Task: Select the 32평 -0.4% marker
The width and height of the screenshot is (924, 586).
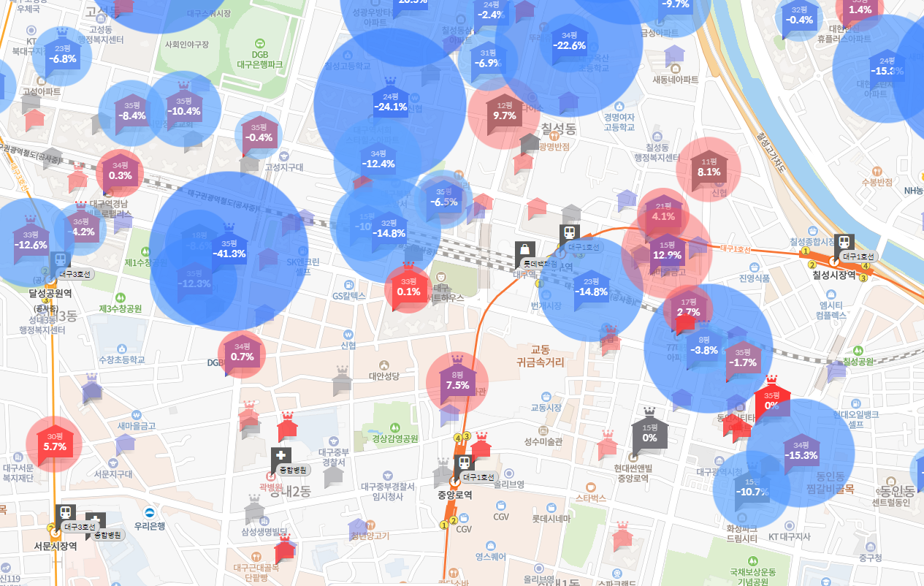Action: coord(799,15)
